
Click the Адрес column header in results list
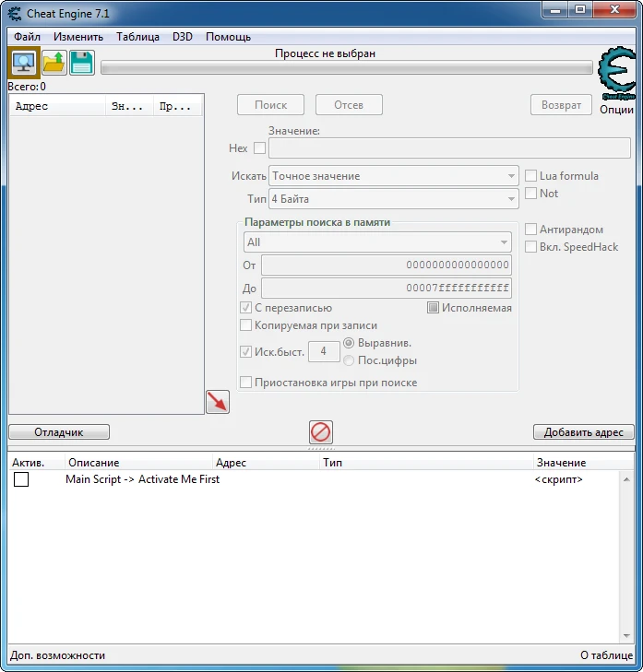[57, 106]
